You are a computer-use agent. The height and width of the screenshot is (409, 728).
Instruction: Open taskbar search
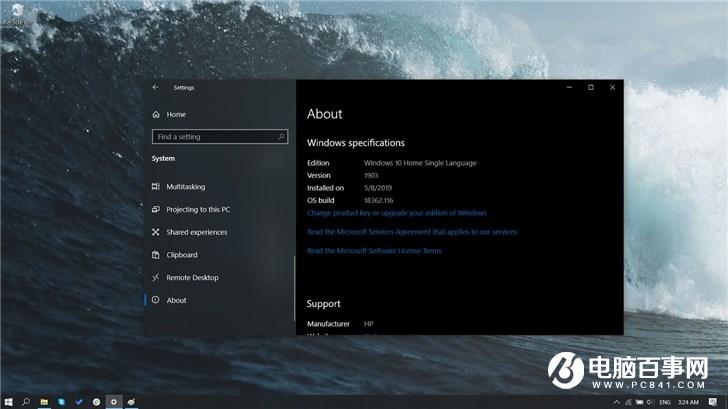(26, 402)
